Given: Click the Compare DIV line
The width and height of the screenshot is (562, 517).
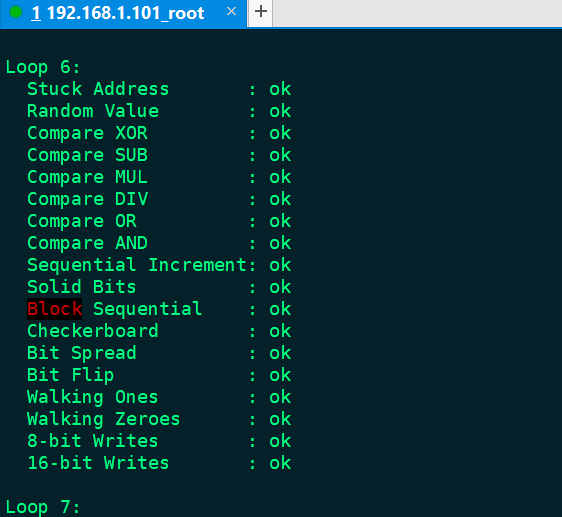Looking at the screenshot, I should coord(159,199).
